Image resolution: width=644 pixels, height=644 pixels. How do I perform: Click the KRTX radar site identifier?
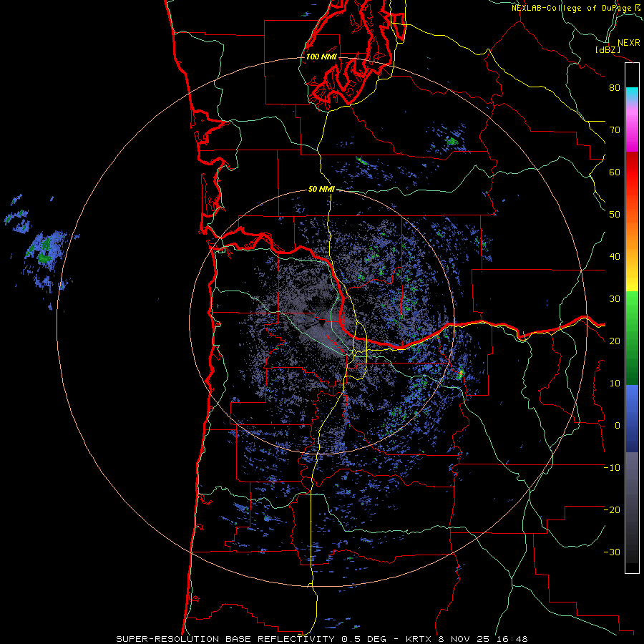pyautogui.click(x=418, y=639)
